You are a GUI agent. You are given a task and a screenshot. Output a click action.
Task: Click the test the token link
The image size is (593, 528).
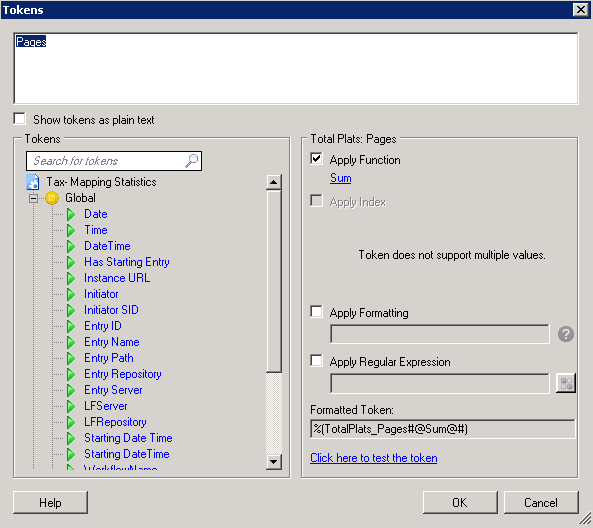coord(374,458)
